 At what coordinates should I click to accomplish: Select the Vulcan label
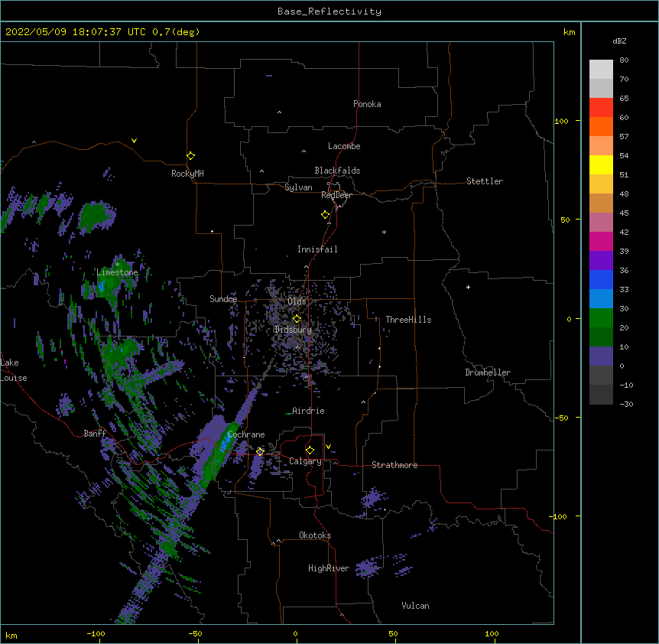coord(415,606)
